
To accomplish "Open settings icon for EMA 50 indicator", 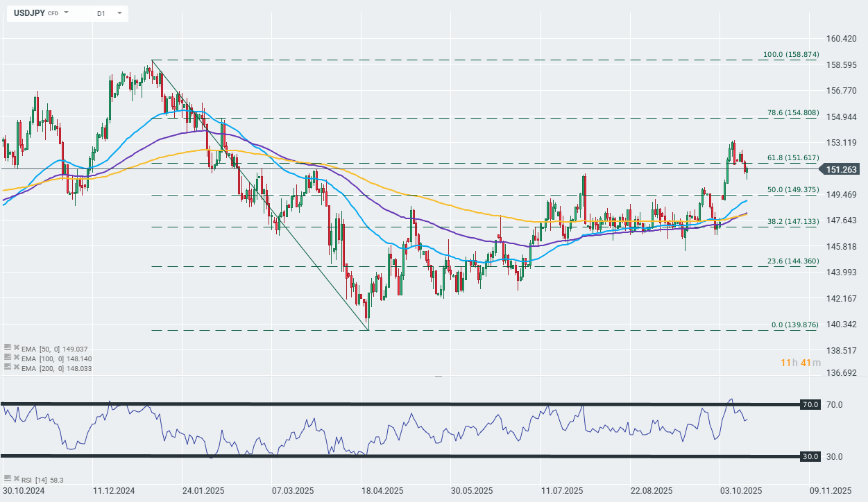I will [x=7, y=347].
